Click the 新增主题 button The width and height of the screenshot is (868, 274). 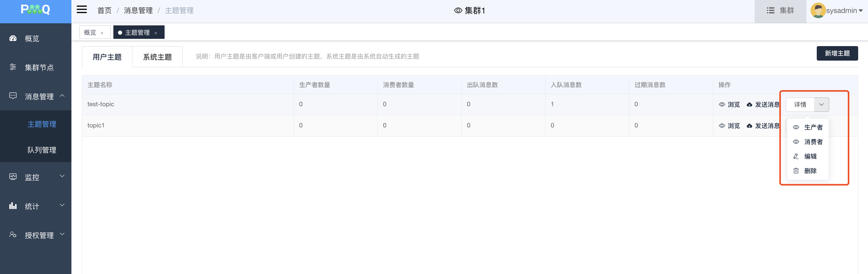[x=837, y=53]
